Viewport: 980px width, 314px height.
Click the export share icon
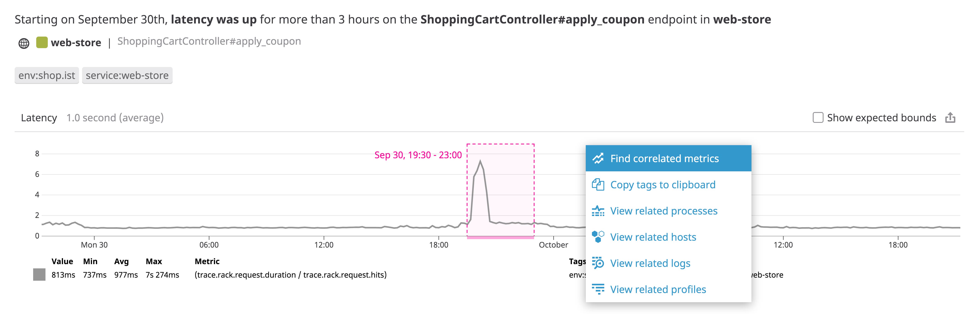coord(950,118)
